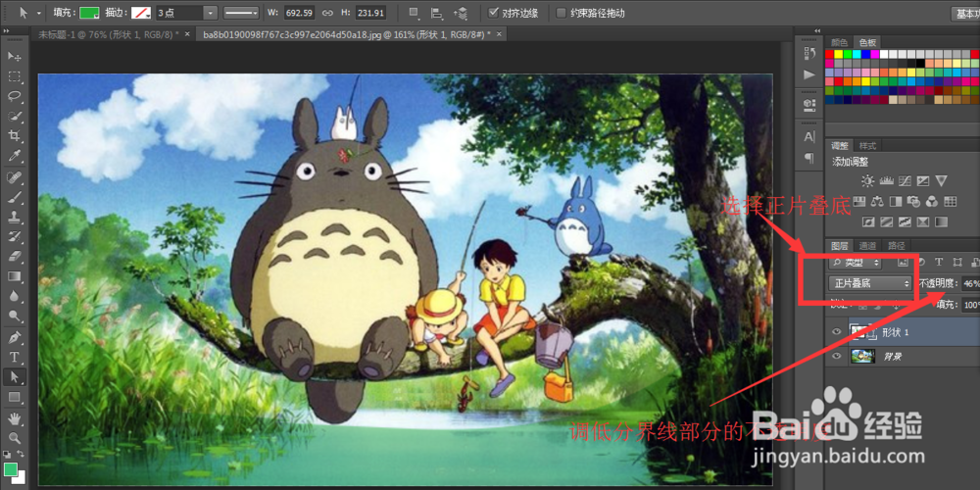
Task: Add a Brightness/Contrast adjustment
Action: (867, 181)
